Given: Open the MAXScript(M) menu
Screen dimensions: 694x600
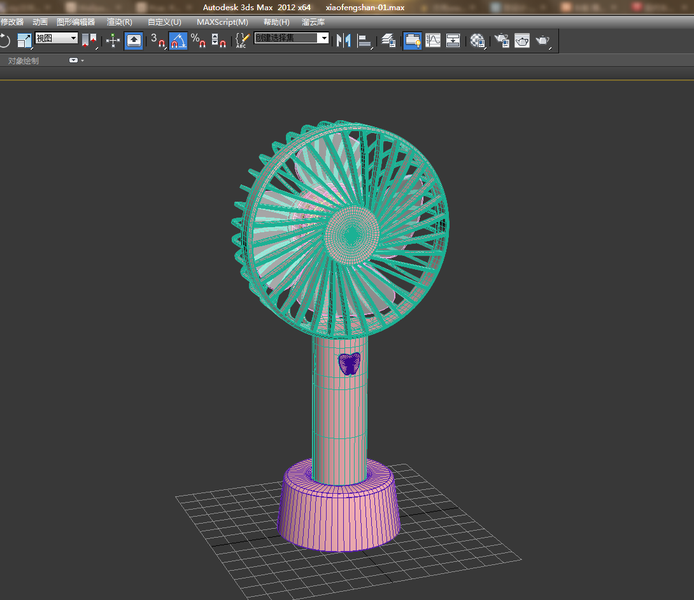Looking at the screenshot, I should click(222, 22).
